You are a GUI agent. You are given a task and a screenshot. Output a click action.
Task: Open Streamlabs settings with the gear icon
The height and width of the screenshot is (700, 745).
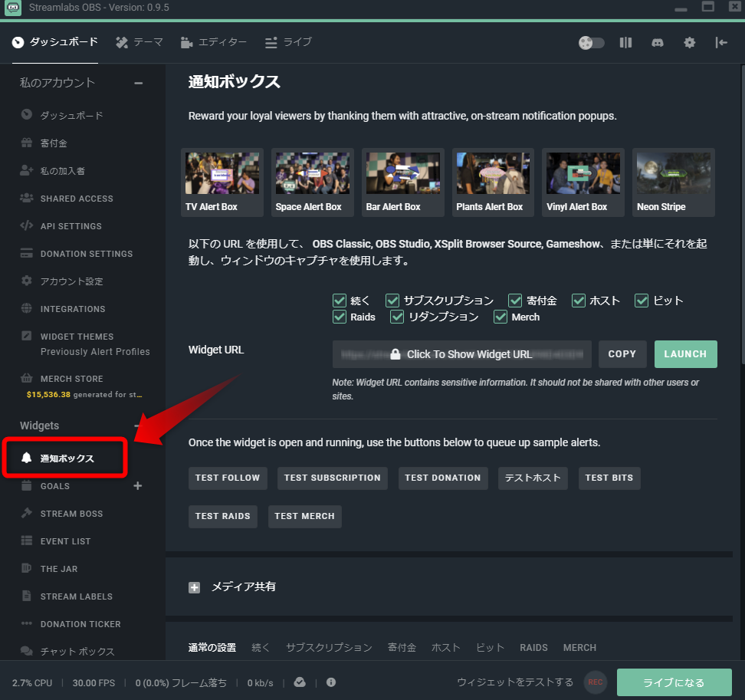[689, 43]
